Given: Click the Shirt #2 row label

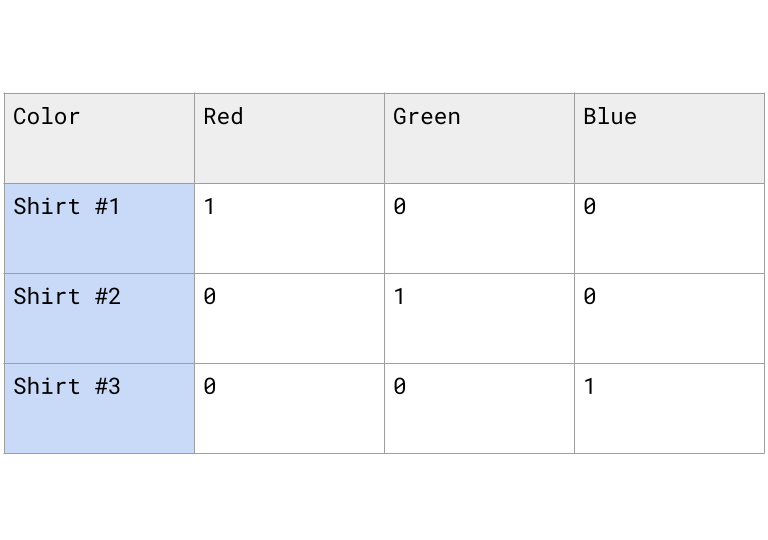Looking at the screenshot, I should coord(99,318).
